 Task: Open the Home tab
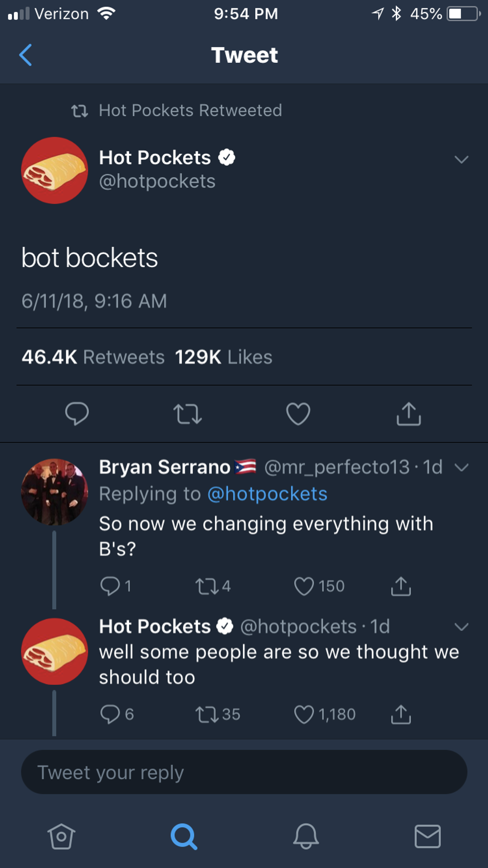(61, 836)
